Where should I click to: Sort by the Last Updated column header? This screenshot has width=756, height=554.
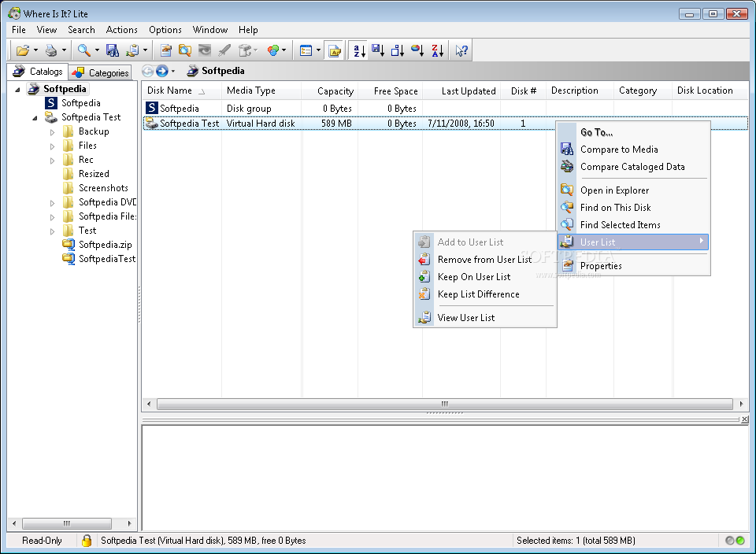pos(461,90)
